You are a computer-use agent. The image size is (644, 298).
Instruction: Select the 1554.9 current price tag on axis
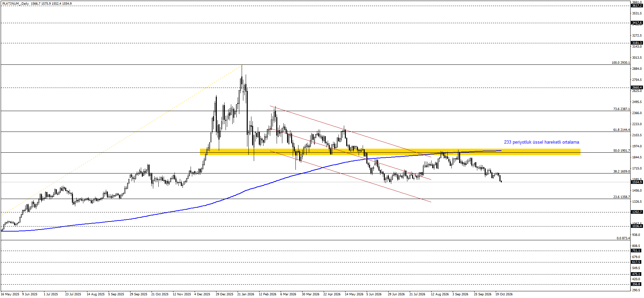click(x=637, y=182)
